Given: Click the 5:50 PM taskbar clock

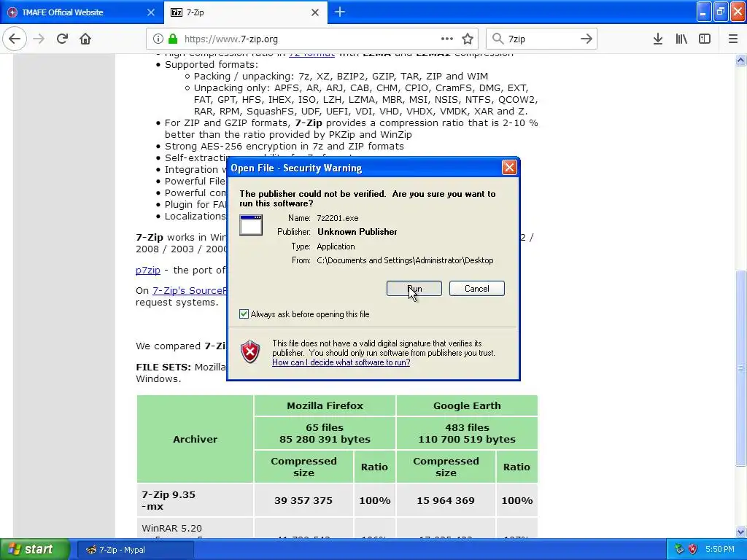Looking at the screenshot, I should click(719, 549).
